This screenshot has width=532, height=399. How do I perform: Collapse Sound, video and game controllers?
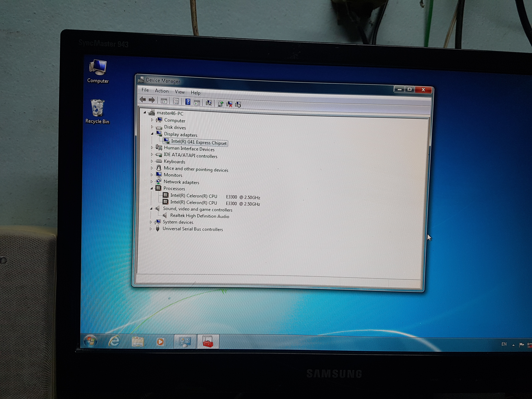coord(151,209)
